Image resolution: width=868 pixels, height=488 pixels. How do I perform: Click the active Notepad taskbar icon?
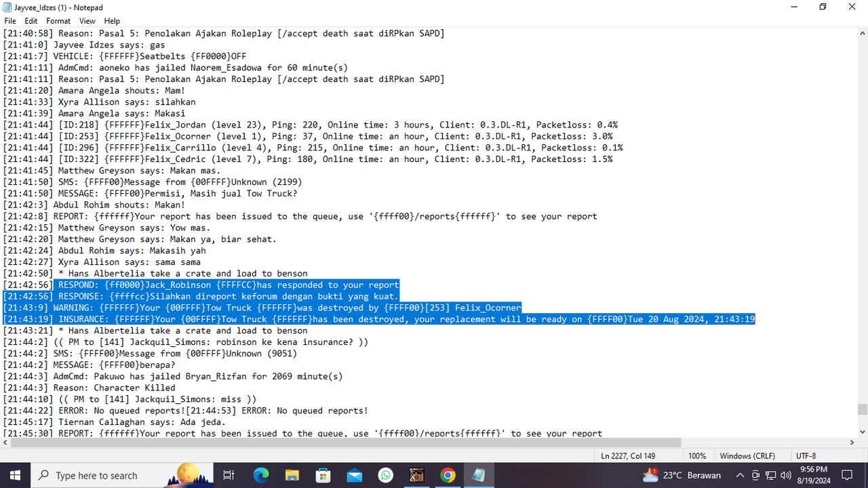point(479,475)
